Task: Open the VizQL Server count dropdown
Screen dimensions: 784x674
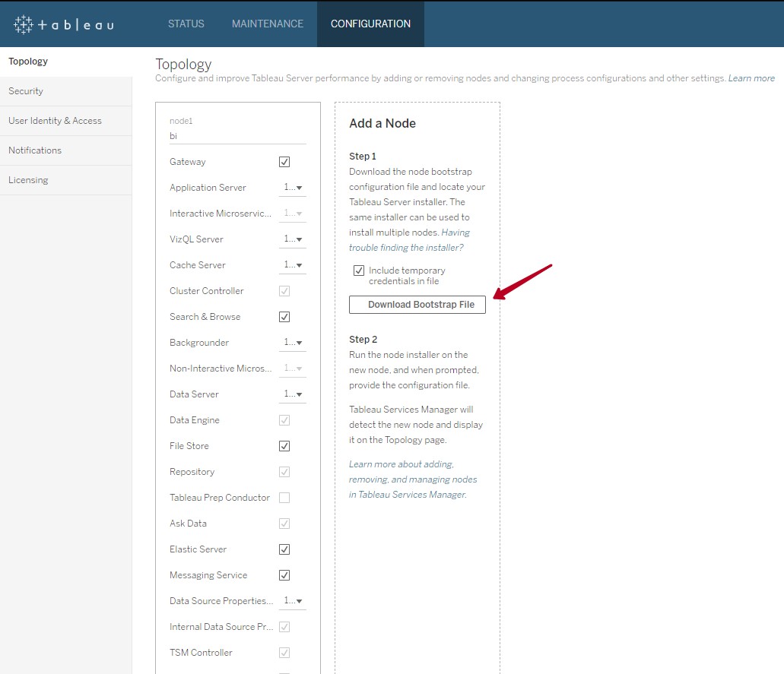Action: click(x=294, y=239)
